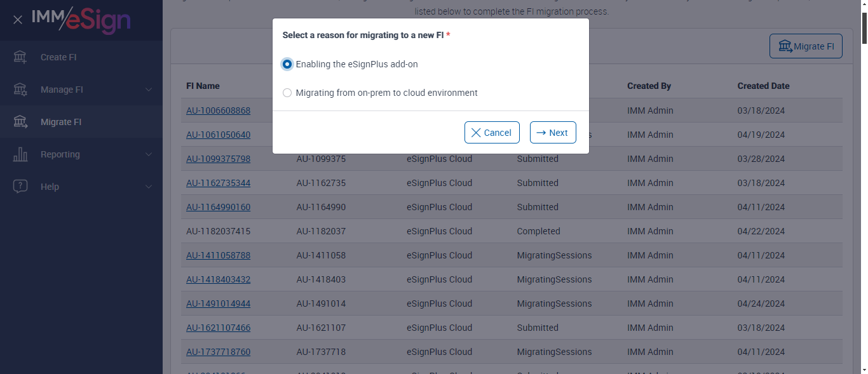Click the IMM eSign logo
The image size is (868, 374).
(x=81, y=20)
